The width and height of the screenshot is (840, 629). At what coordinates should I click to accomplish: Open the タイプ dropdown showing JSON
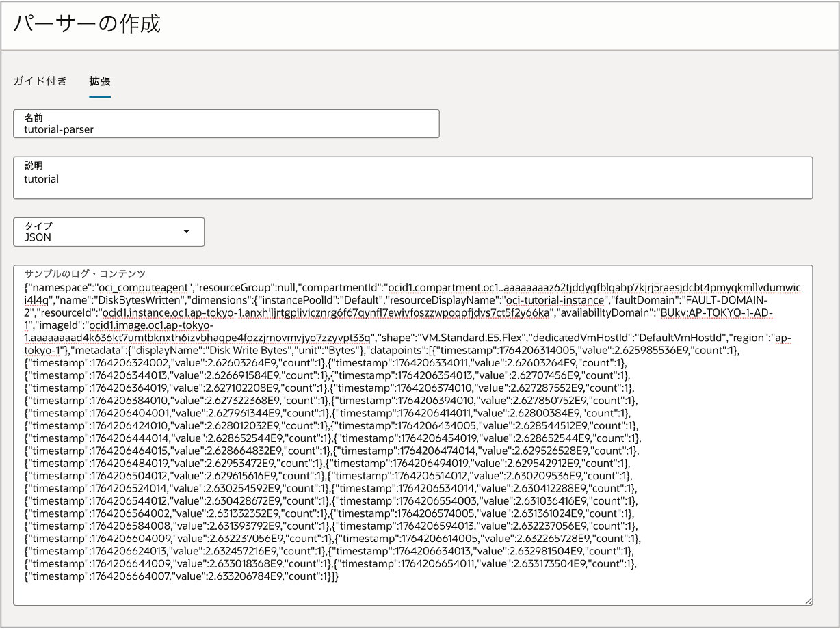[x=108, y=232]
